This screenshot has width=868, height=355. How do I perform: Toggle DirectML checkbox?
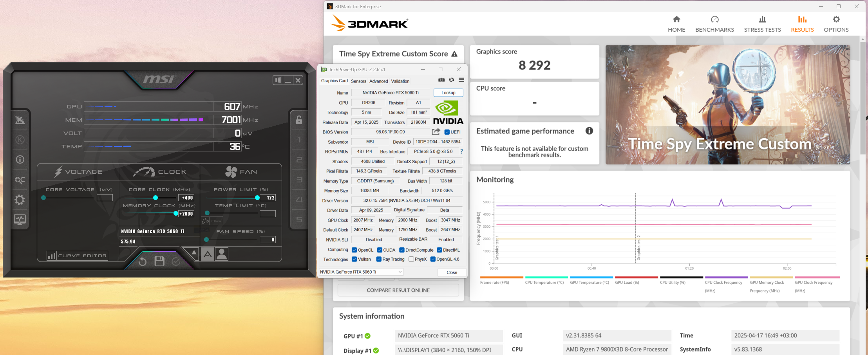click(439, 250)
